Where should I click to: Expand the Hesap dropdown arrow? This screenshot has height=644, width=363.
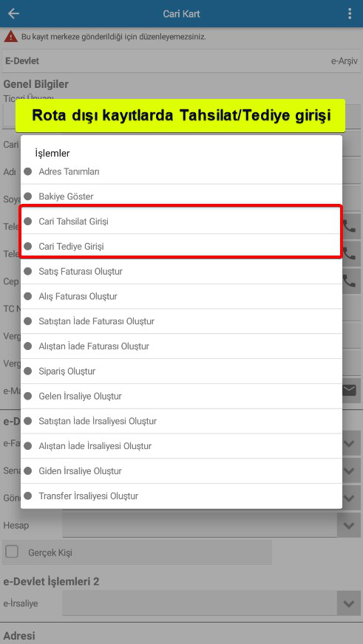click(x=349, y=525)
